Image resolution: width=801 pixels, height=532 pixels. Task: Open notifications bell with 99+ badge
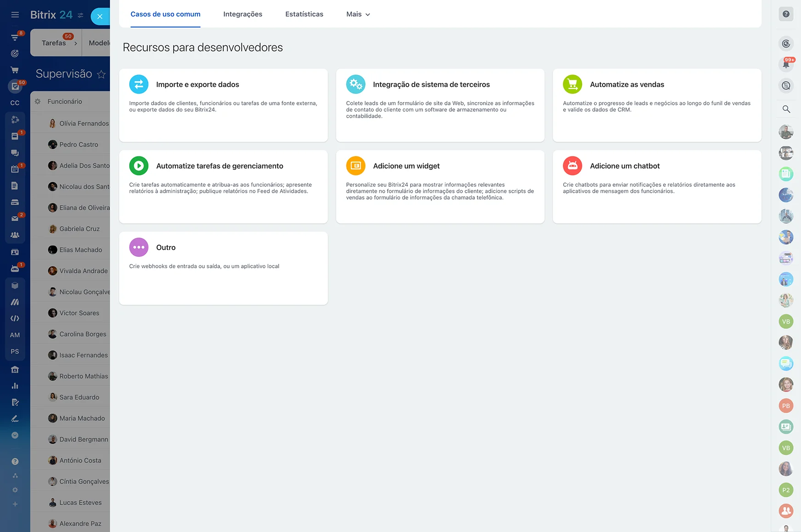[786, 65]
